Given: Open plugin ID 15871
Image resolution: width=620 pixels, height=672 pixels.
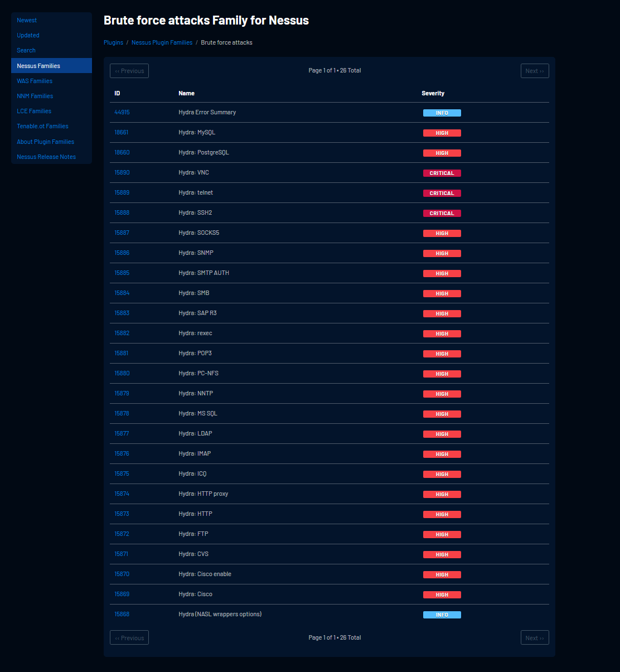Looking at the screenshot, I should (122, 554).
